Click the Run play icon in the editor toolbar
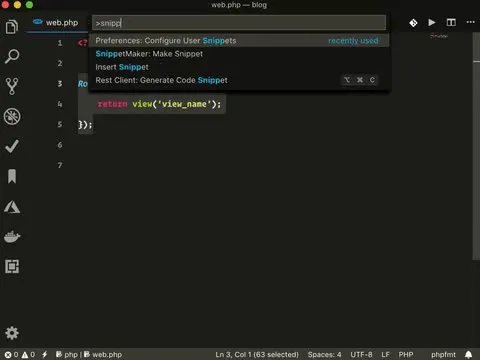Screen dimensions: 480x360 (x=432, y=22)
